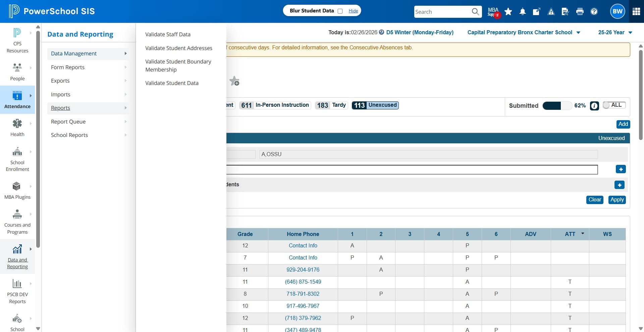Toggle the 611 In-Person Instruction filter chip
The image size is (644, 332).
pyautogui.click(x=275, y=105)
